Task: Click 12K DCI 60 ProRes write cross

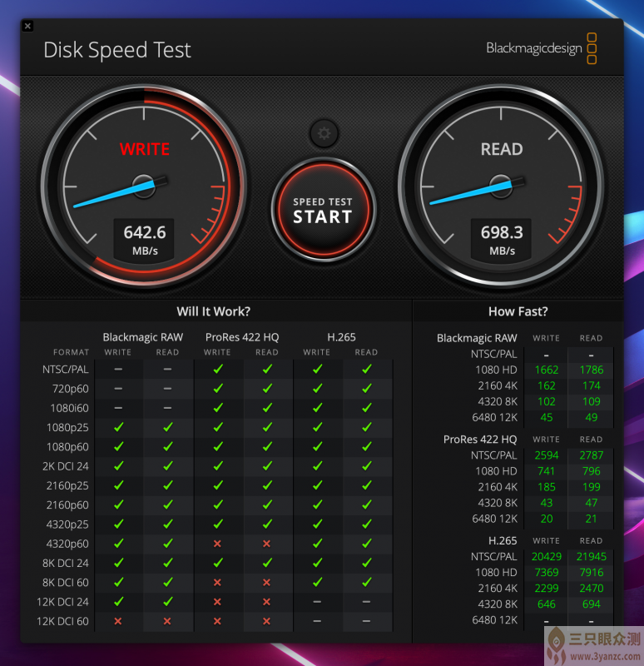Action: click(x=217, y=621)
